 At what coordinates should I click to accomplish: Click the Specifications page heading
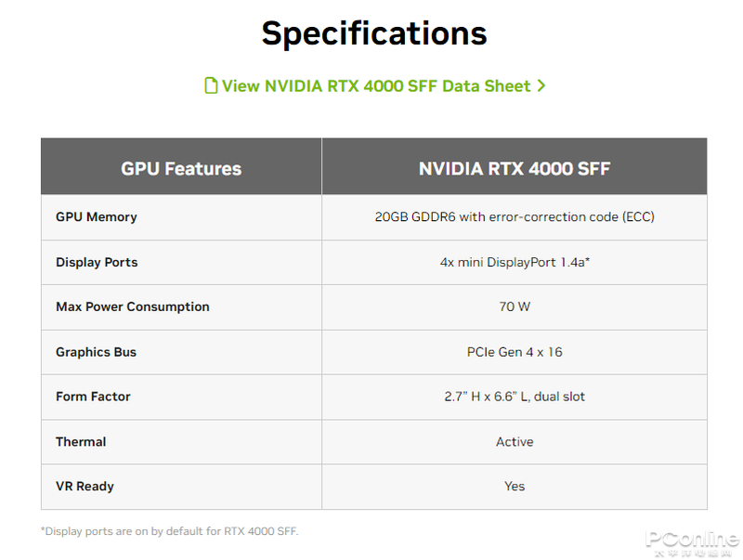(x=374, y=33)
